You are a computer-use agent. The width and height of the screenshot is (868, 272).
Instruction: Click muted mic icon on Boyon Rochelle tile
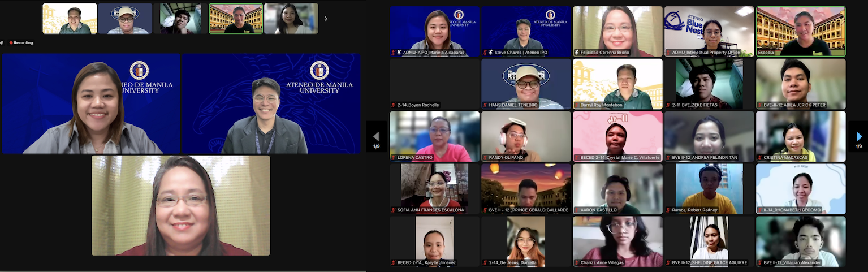pos(394,105)
